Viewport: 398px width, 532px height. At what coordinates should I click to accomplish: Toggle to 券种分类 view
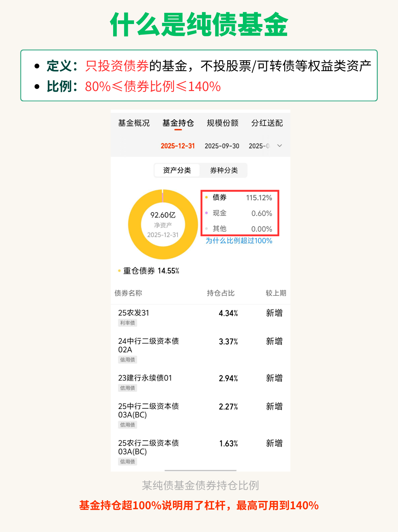click(x=224, y=170)
